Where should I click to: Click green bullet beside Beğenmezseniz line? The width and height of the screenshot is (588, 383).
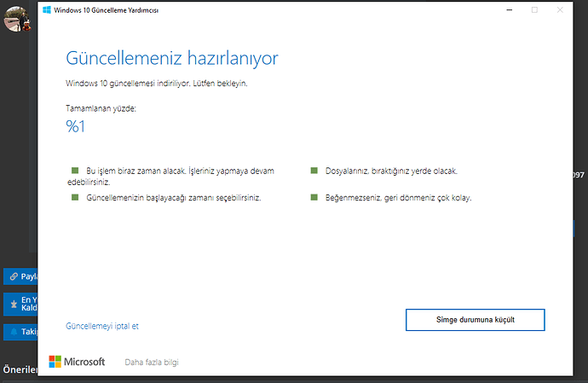click(314, 198)
